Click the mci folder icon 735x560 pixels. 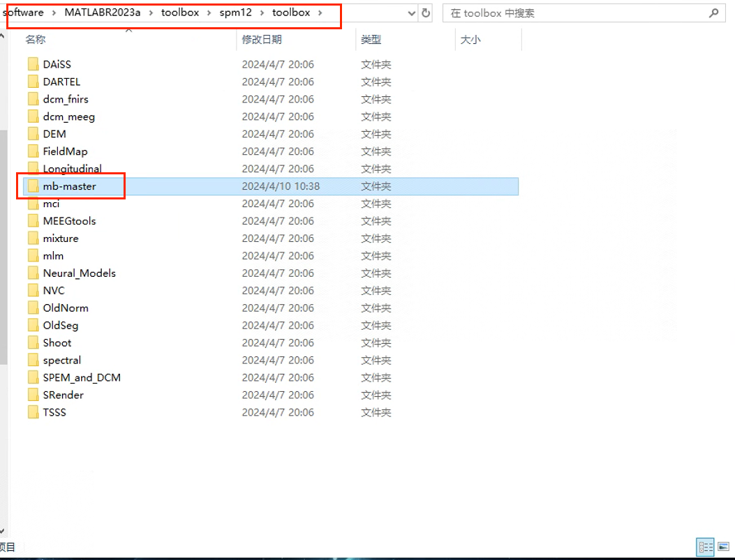33,203
